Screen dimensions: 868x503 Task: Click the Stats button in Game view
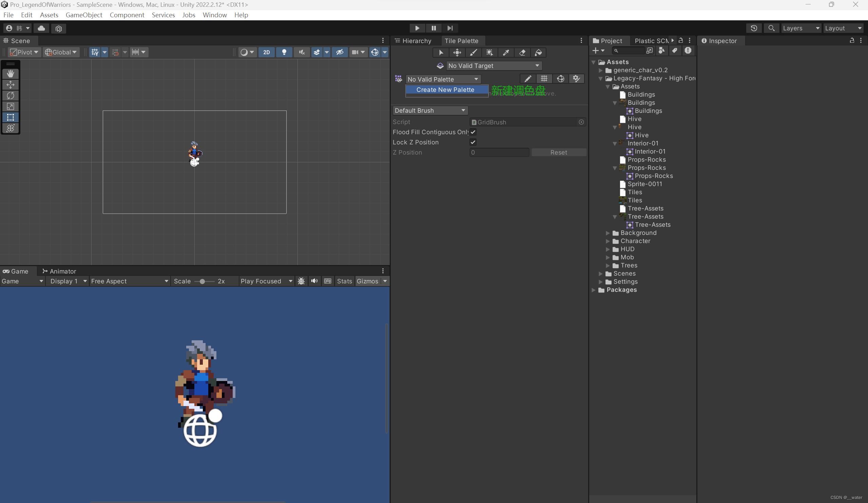(x=344, y=281)
